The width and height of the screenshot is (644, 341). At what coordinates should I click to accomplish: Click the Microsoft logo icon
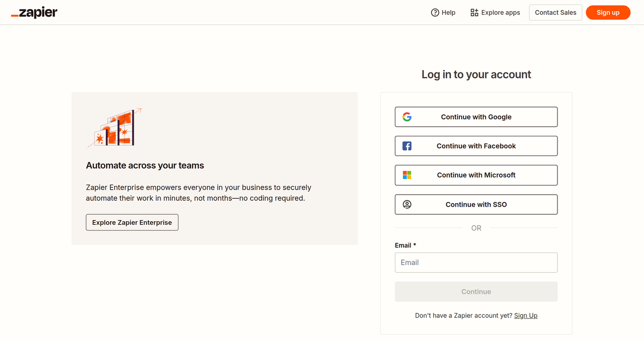point(407,175)
